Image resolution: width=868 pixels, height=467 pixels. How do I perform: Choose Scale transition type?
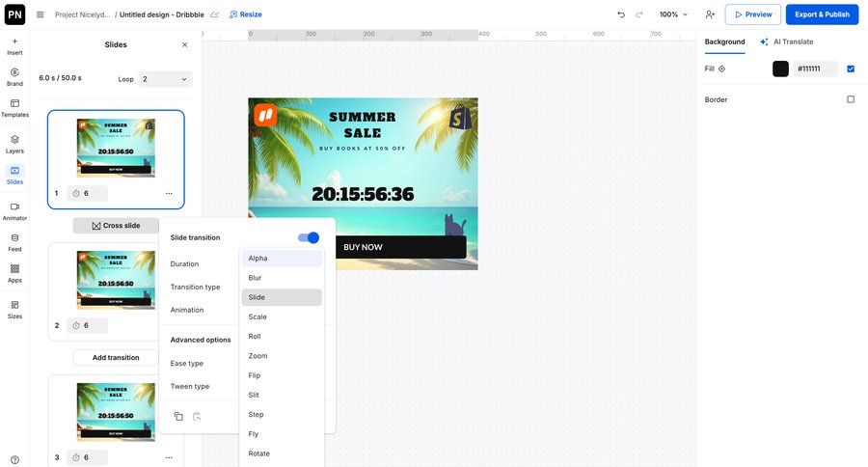click(x=282, y=316)
